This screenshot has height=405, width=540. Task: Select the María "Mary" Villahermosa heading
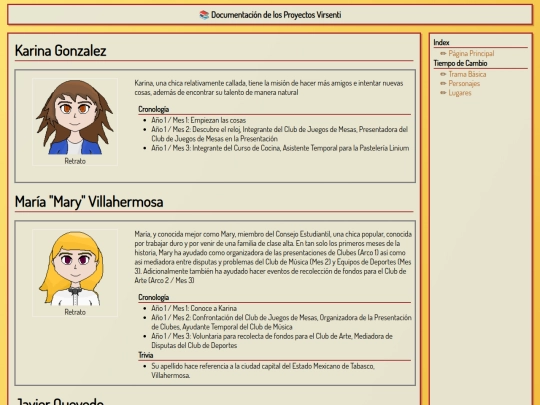tap(89, 202)
